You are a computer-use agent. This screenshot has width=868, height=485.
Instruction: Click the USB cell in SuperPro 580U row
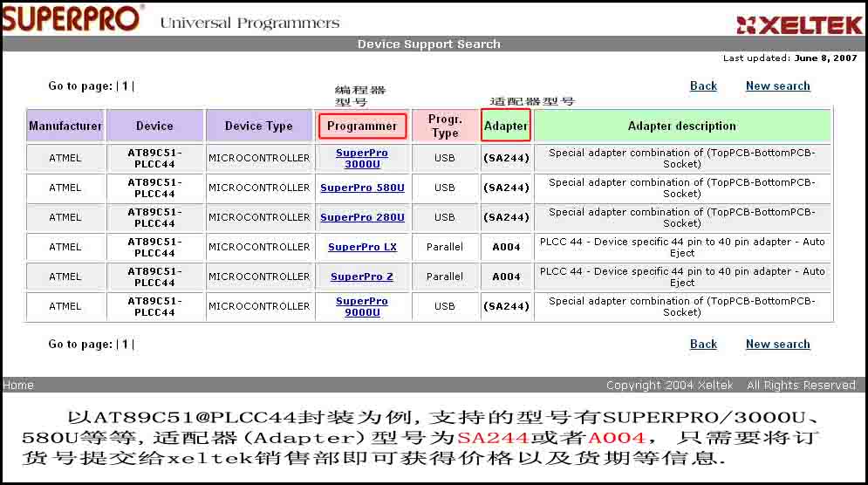pos(445,188)
